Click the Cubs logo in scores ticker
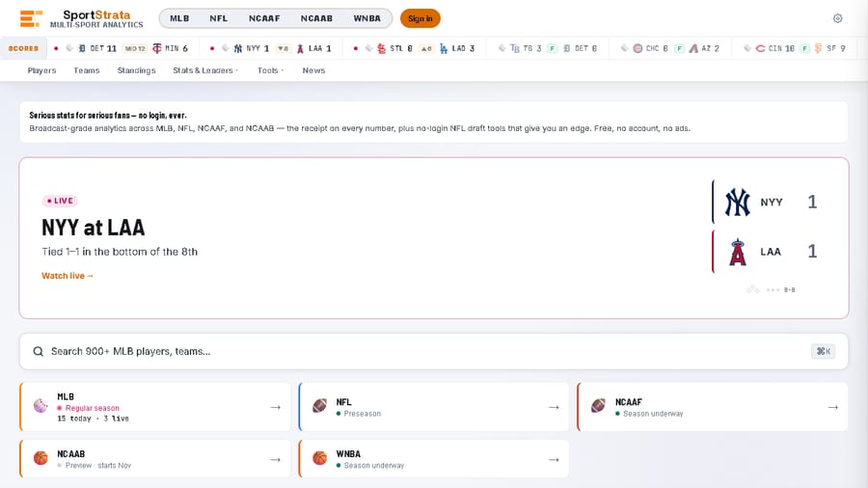The width and height of the screenshot is (868, 488). point(637,48)
